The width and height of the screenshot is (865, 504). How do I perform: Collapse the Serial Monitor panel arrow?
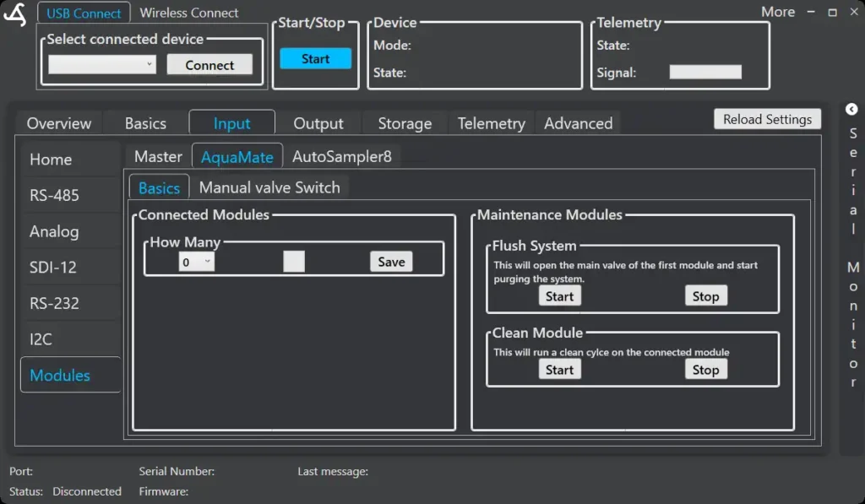click(x=851, y=109)
